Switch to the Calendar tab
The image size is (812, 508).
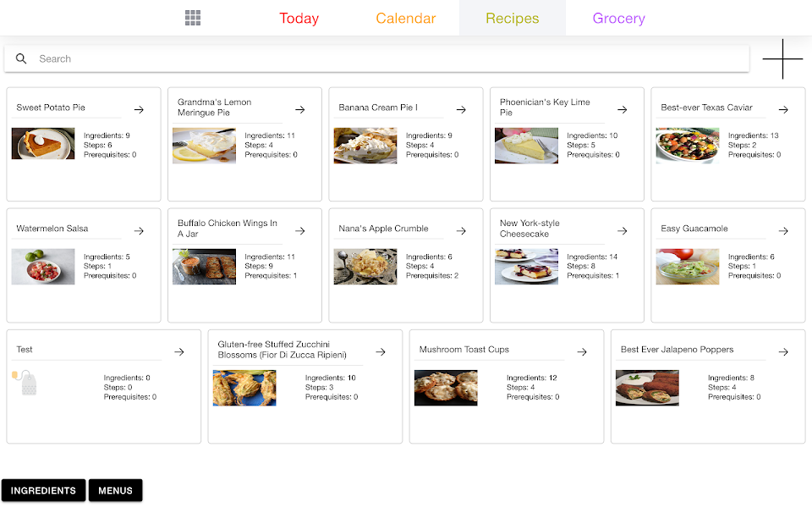tap(406, 19)
